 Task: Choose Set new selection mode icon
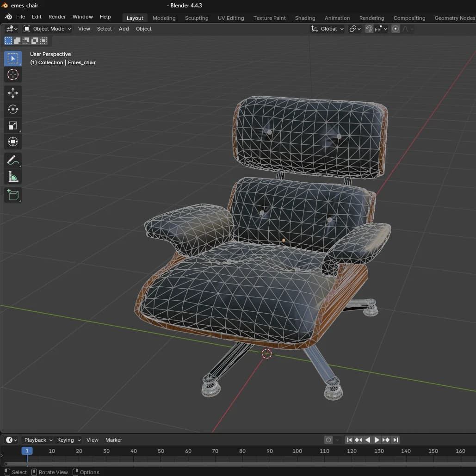pyautogui.click(x=8, y=41)
